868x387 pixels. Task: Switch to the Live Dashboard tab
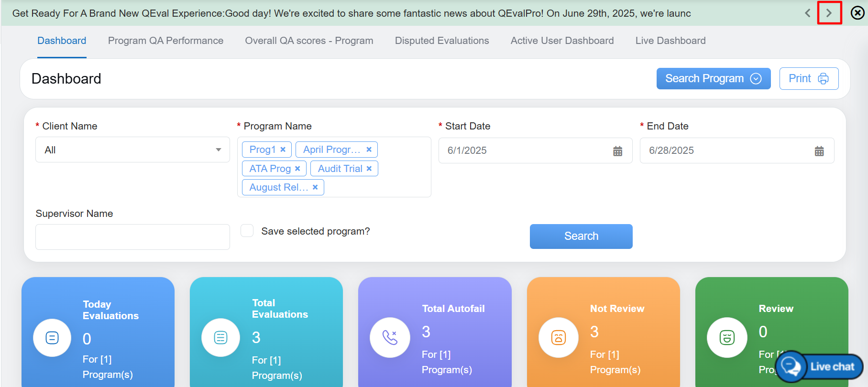670,41
